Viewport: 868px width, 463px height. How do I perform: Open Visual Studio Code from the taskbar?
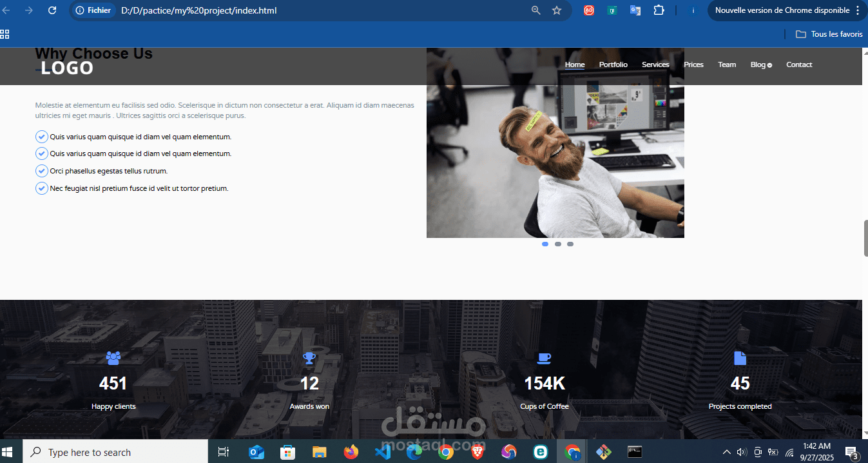pyautogui.click(x=382, y=452)
